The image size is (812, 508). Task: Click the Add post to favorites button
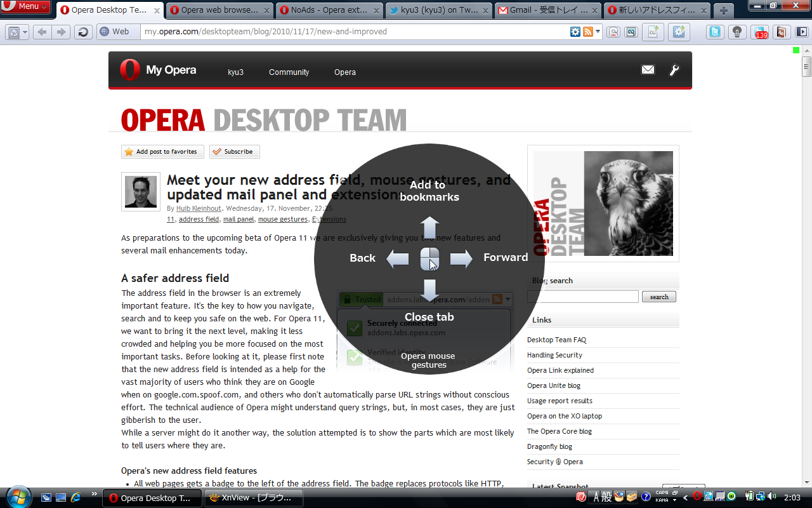coord(163,152)
